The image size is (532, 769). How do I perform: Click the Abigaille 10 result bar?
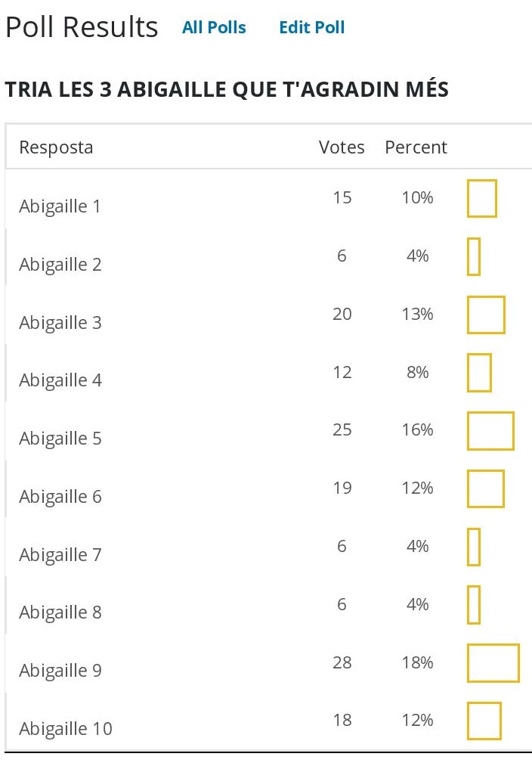point(484,721)
